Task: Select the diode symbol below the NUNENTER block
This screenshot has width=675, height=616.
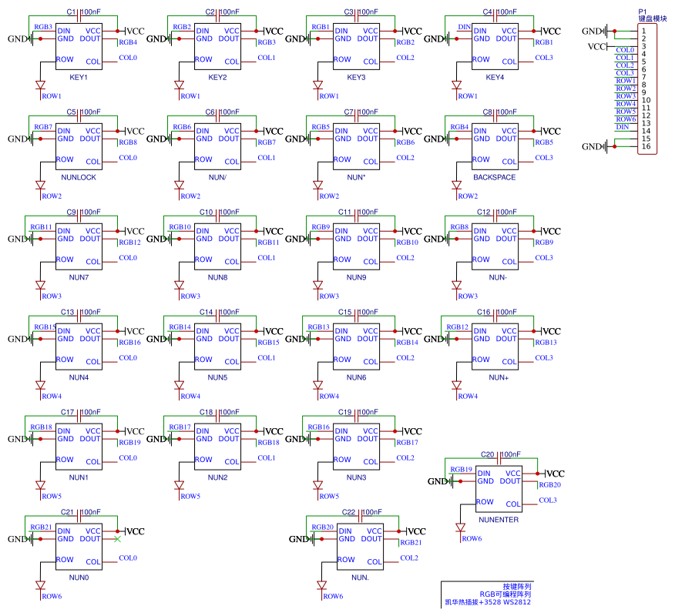Action: (460, 528)
